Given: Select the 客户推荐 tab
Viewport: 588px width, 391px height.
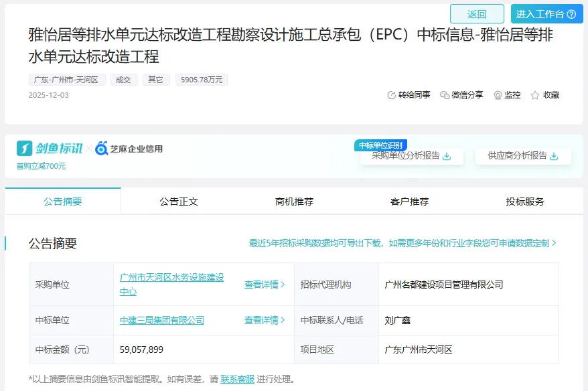Looking at the screenshot, I should 409,202.
